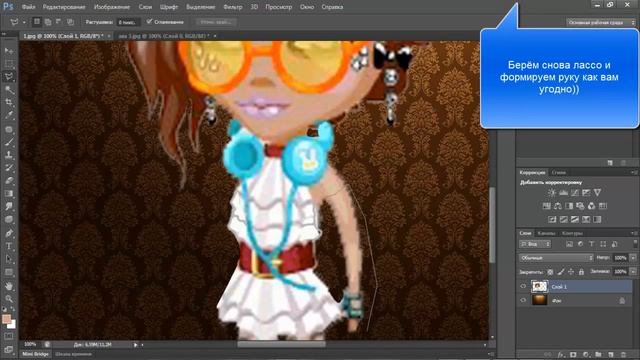Open the Выделение menu
This screenshot has width=640, height=360.
coord(200,7)
